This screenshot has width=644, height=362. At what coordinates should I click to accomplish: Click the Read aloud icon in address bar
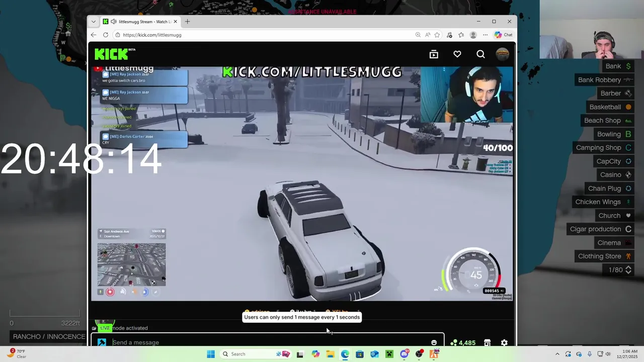click(427, 35)
